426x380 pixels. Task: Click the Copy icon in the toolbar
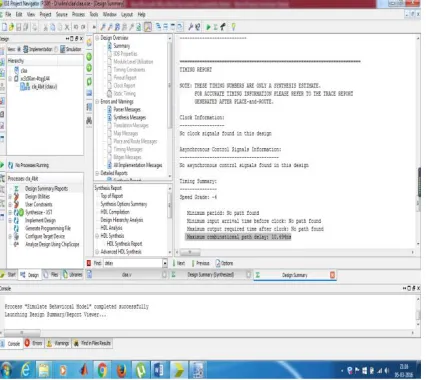pyautogui.click(x=53, y=27)
